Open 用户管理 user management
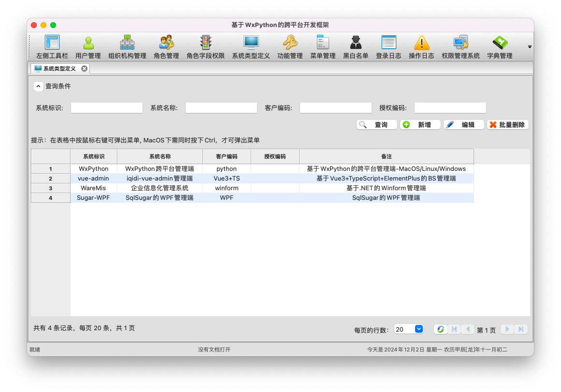This screenshot has height=392, width=561. tap(88, 47)
